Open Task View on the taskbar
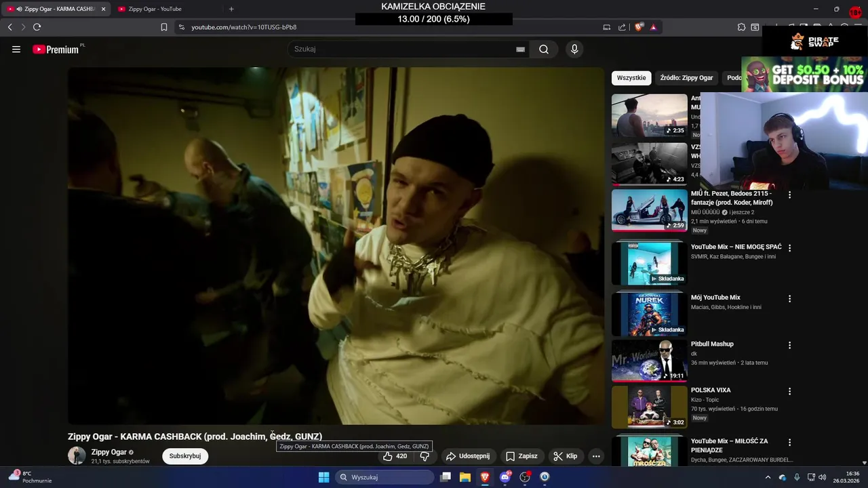This screenshot has width=868, height=488. point(446,477)
